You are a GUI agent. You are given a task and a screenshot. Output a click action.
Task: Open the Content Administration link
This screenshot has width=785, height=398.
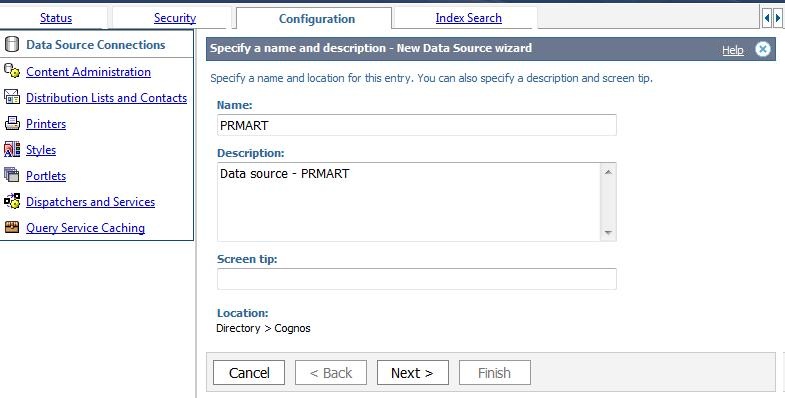pos(88,72)
